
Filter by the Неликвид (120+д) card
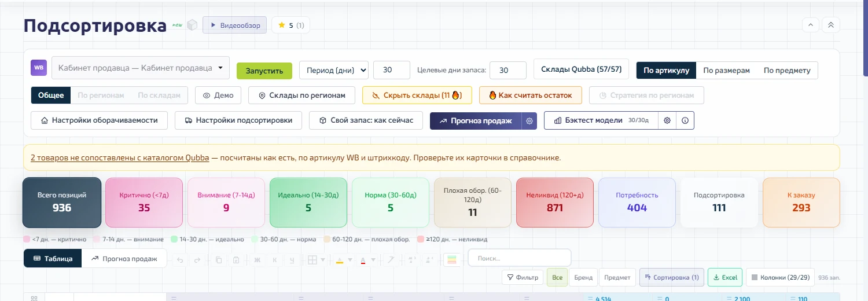pyautogui.click(x=555, y=202)
